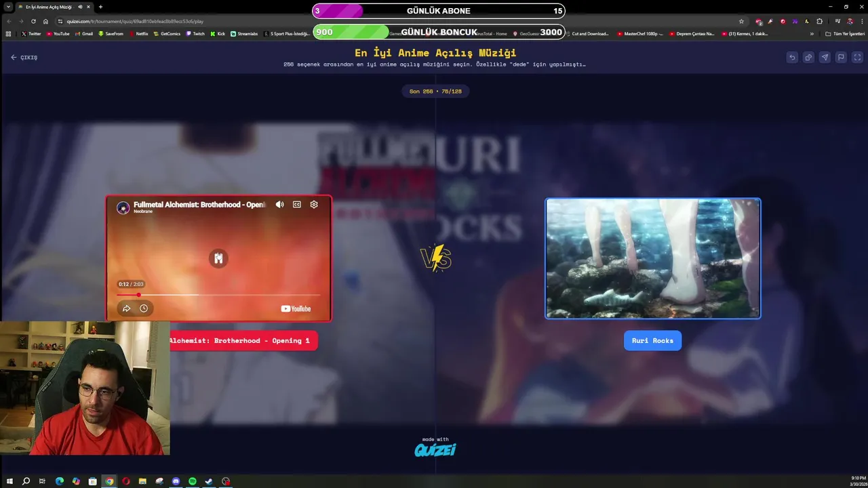Screen dimensions: 868x488
Task: Open Discord from the taskbar
Action: pos(176,481)
